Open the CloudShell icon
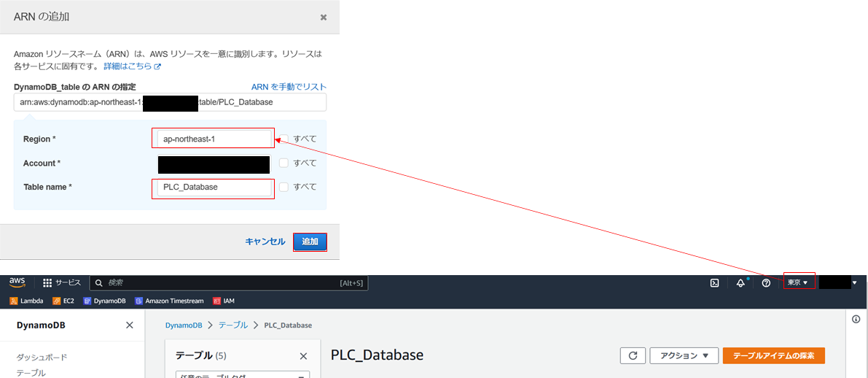The width and height of the screenshot is (868, 378). (x=715, y=282)
